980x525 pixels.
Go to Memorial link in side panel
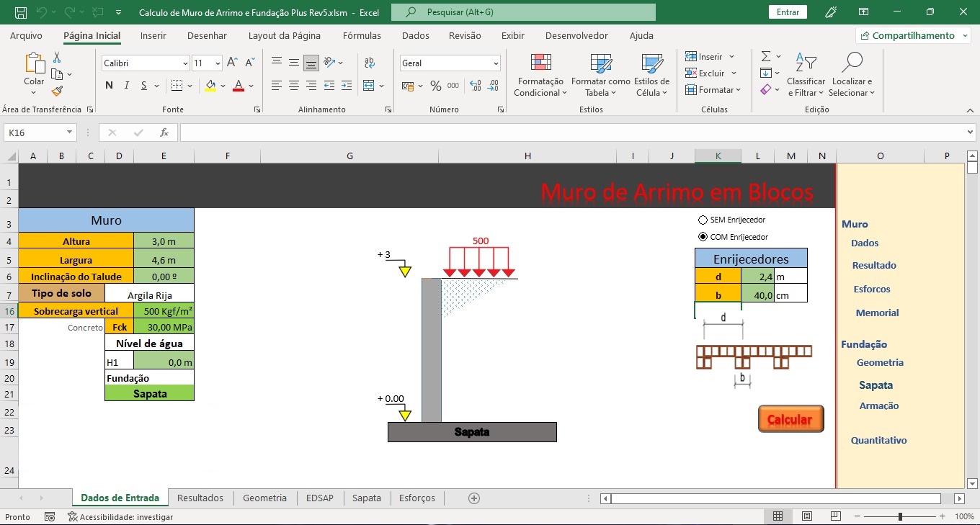(877, 313)
